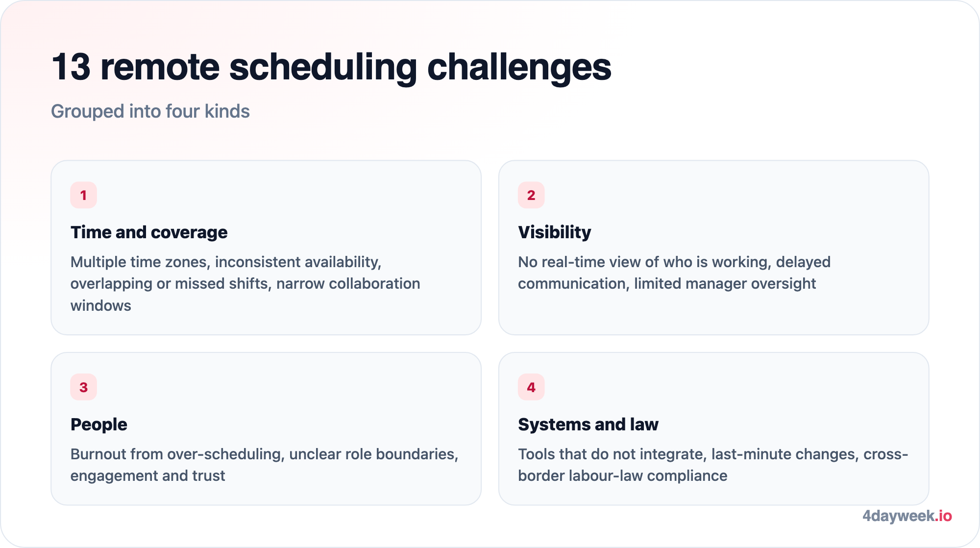Image resolution: width=980 pixels, height=548 pixels.
Task: Open the People card
Action: [266, 429]
